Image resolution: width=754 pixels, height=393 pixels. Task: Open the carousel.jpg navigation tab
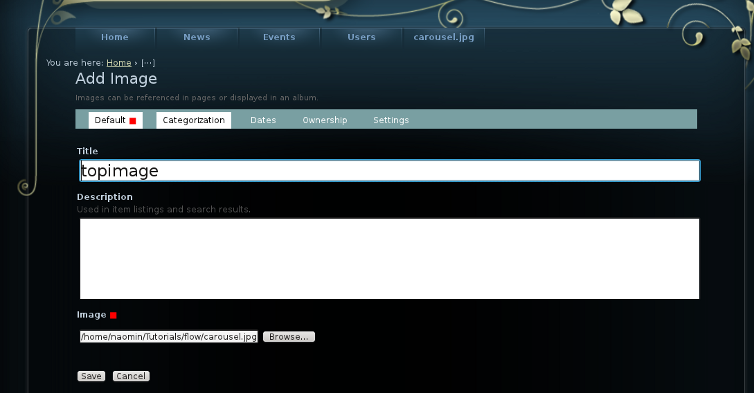pyautogui.click(x=443, y=38)
